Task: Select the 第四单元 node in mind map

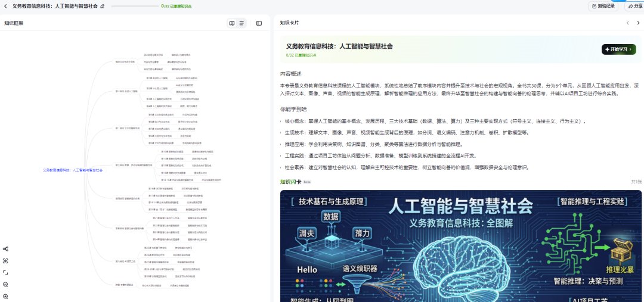Action: [128, 198]
